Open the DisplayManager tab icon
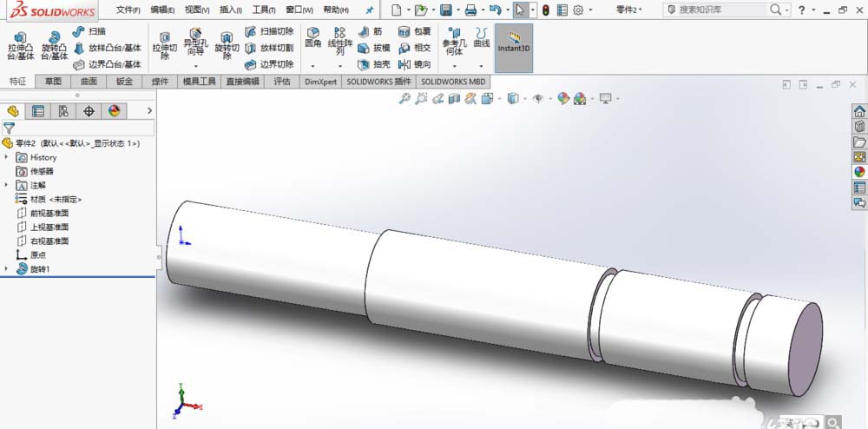The width and height of the screenshot is (868, 429). coord(114,111)
